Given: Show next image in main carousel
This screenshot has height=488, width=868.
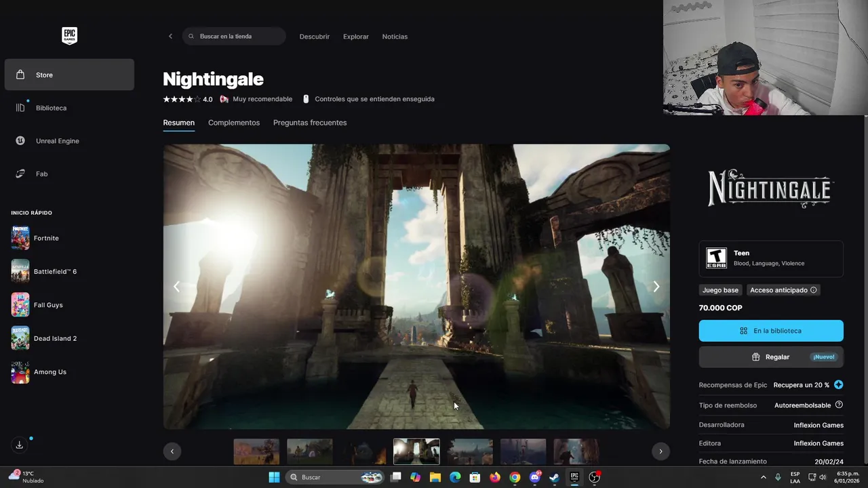Looking at the screenshot, I should (656, 287).
